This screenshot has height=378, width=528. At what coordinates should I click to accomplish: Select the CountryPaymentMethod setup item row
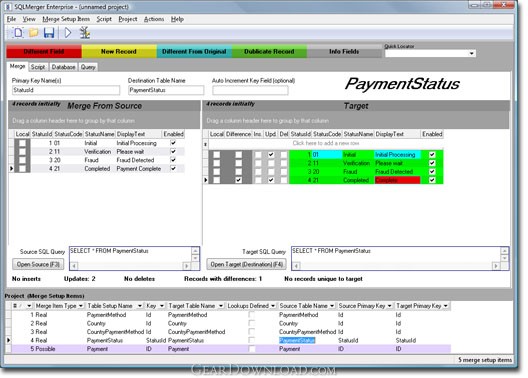(231, 332)
